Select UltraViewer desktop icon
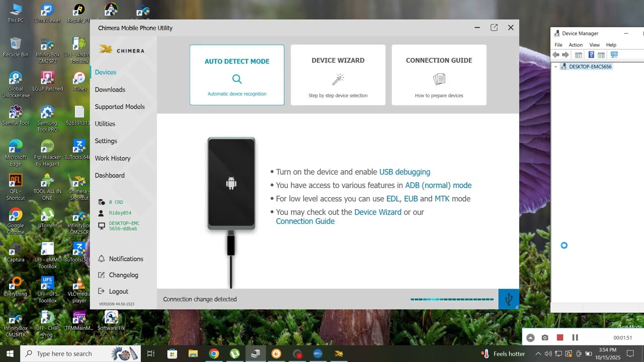 pyautogui.click(x=47, y=13)
